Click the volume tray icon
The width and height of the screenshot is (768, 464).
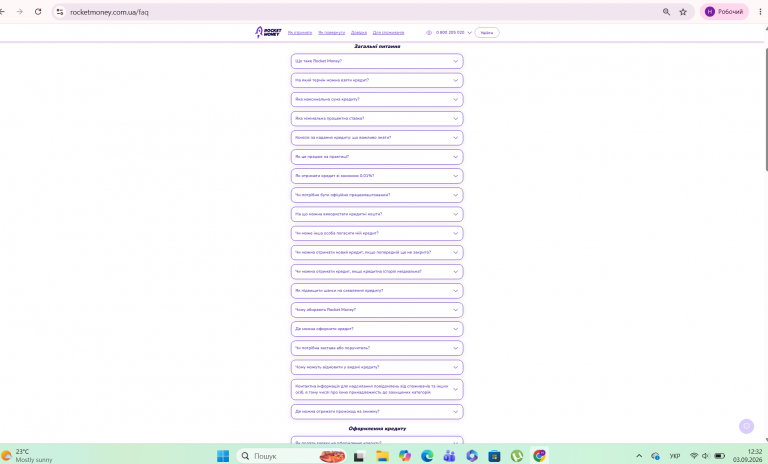click(705, 456)
